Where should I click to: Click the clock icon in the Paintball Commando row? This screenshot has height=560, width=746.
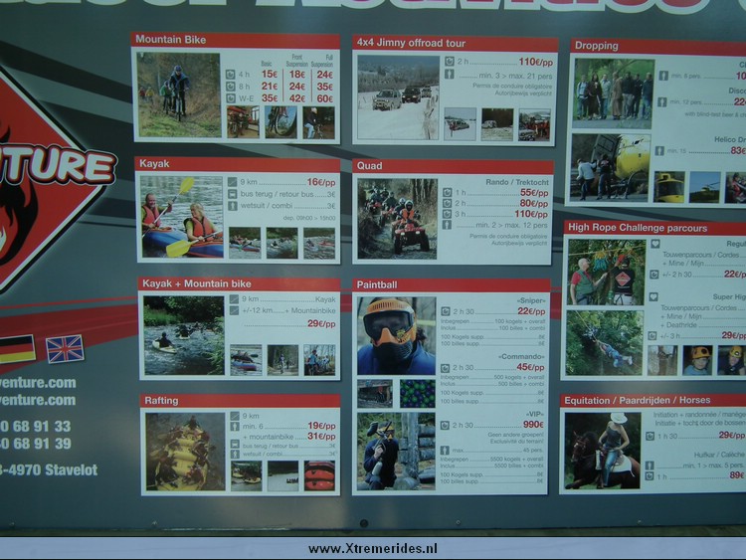pos(445,368)
